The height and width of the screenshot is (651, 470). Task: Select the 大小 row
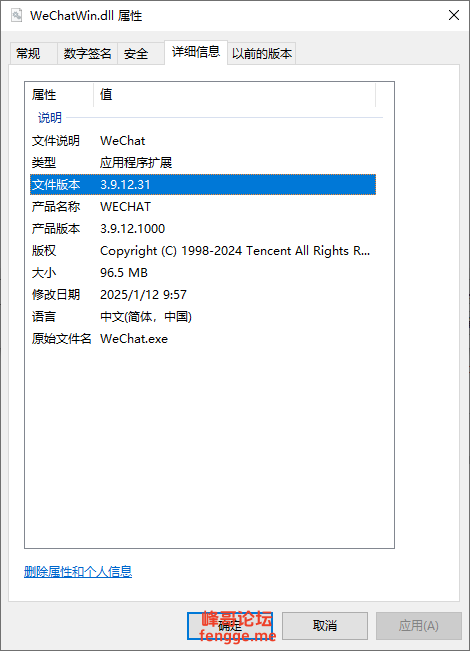(x=203, y=273)
